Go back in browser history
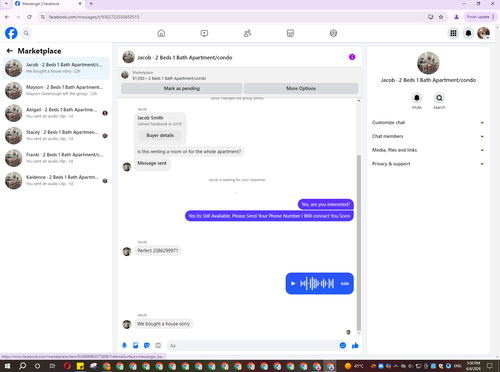 point(7,17)
